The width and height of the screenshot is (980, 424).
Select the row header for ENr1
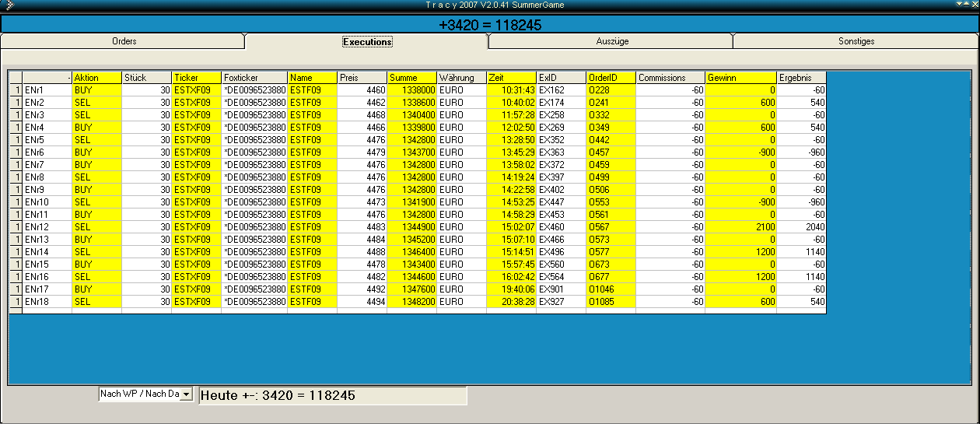coord(16,90)
